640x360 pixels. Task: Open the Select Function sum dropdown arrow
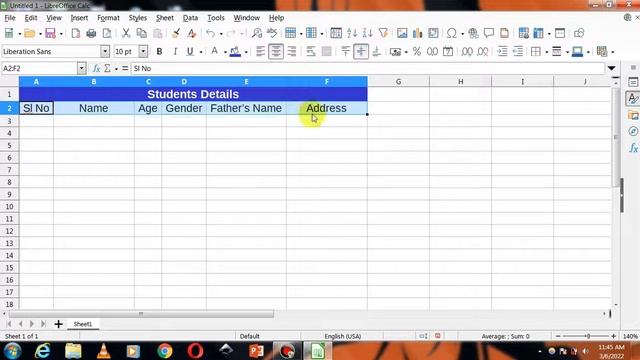pyautogui.click(x=116, y=69)
